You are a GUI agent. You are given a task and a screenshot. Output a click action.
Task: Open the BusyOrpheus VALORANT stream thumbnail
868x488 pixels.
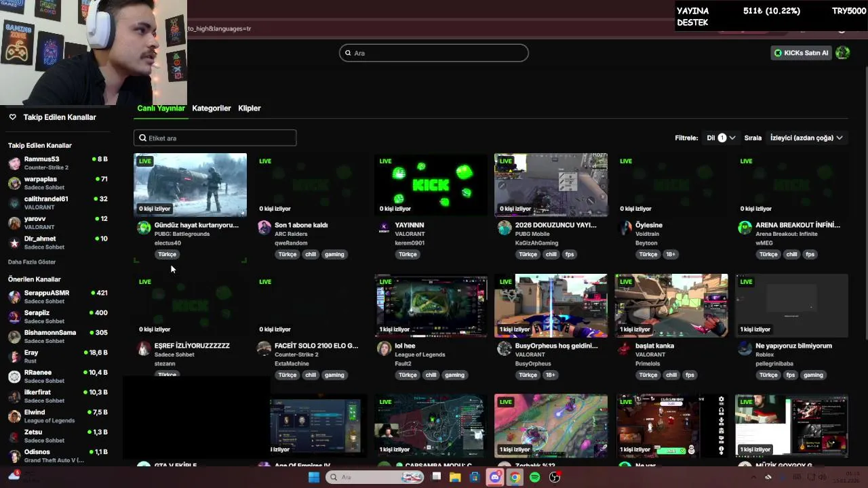551,305
